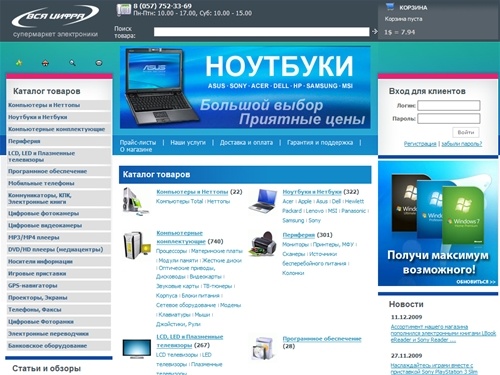Click the Вся Цифра site logo
The image size is (500, 375).
(x=55, y=16)
